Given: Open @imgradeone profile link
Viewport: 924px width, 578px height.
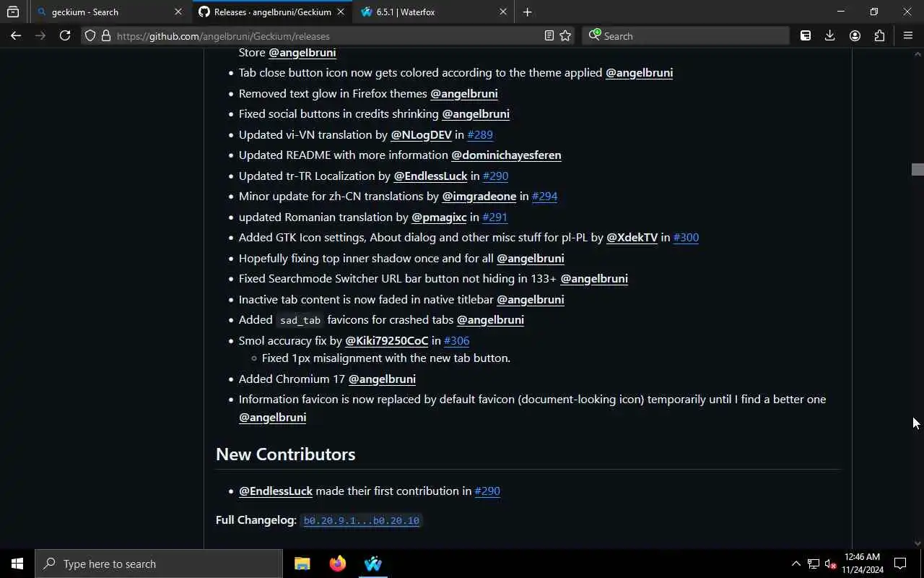Looking at the screenshot, I should coord(479,196).
